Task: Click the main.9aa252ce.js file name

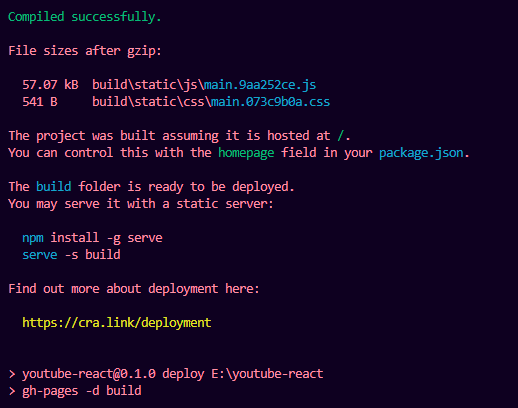Action: coord(260,85)
